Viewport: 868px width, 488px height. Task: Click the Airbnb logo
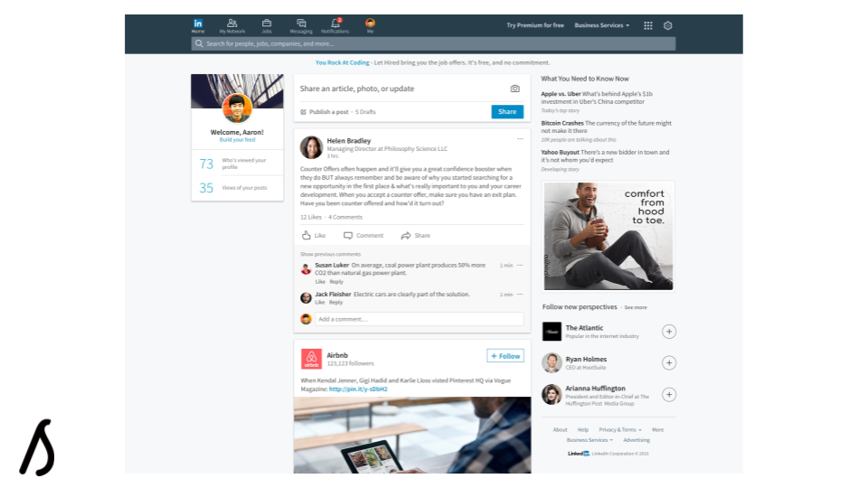click(x=311, y=359)
